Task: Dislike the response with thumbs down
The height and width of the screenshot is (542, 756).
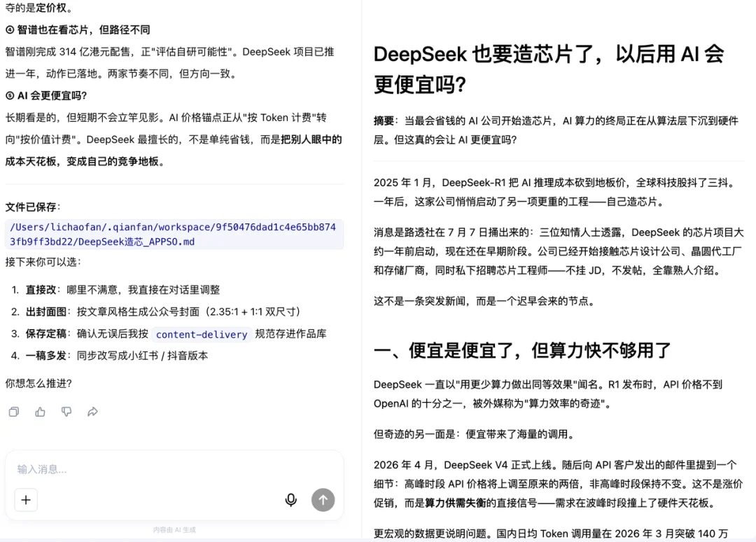Action: coord(66,412)
